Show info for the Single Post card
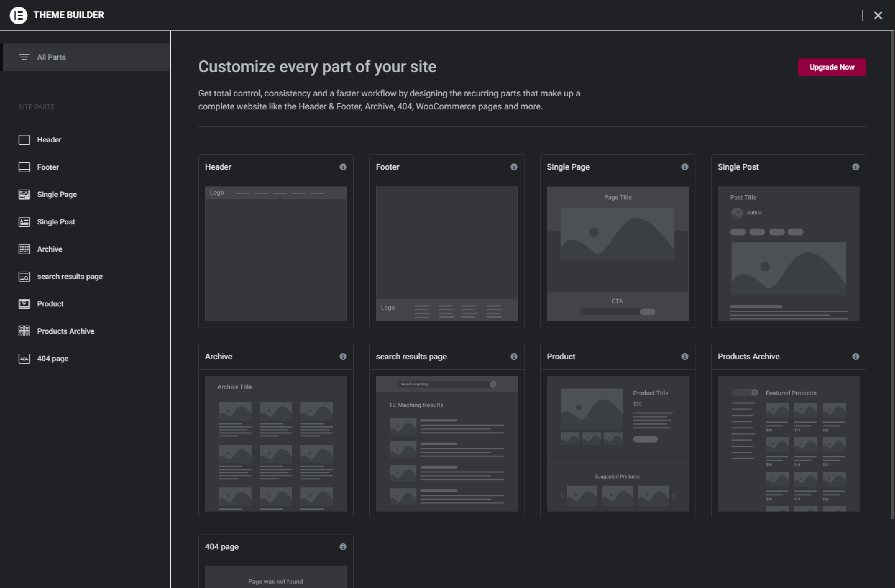 pos(856,167)
